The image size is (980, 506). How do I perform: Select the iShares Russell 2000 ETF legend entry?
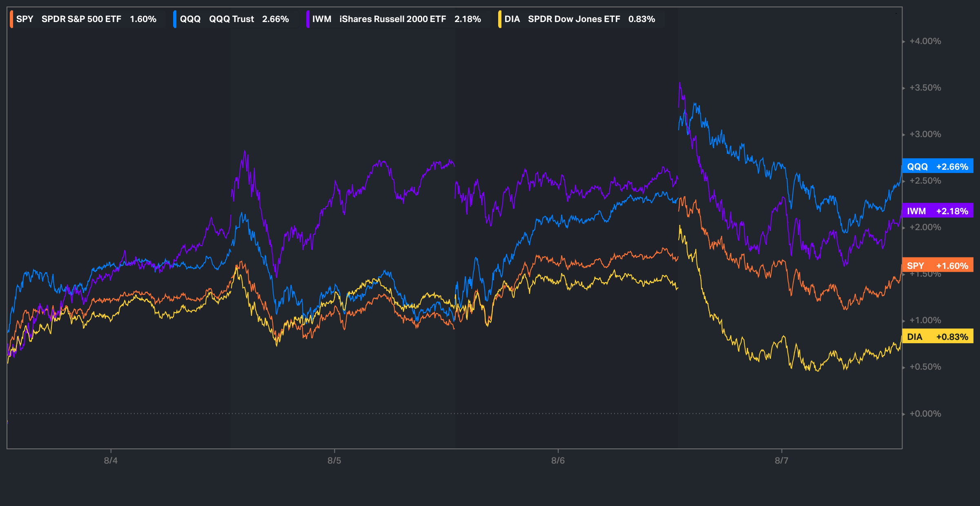click(392, 19)
